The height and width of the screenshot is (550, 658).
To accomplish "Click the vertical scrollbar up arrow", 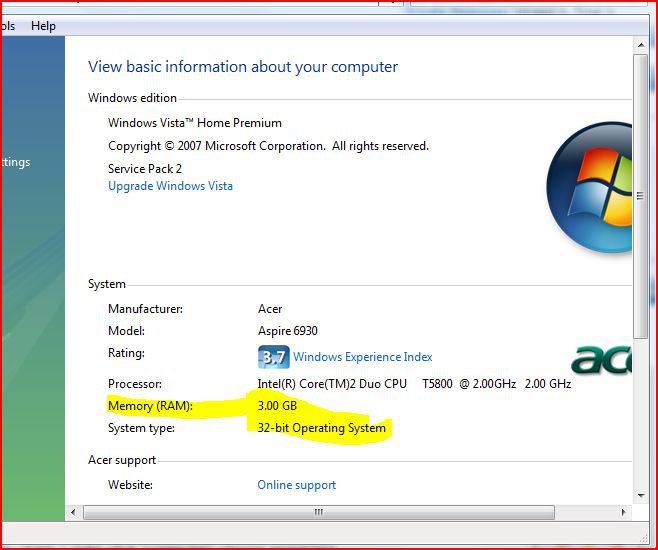I will [x=641, y=44].
